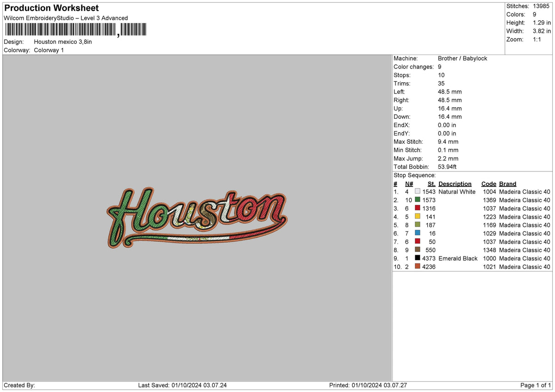Select the Page 1 of 1 indicator

[x=536, y=385]
